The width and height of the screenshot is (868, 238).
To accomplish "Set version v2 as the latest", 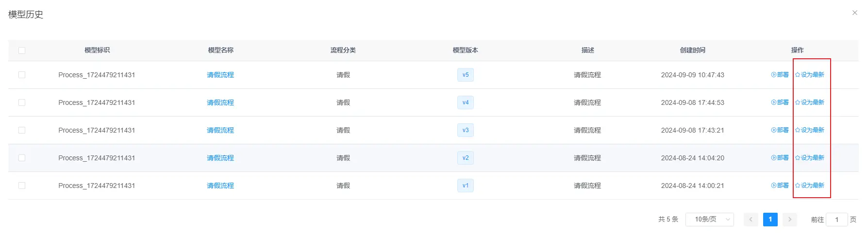I will point(809,158).
